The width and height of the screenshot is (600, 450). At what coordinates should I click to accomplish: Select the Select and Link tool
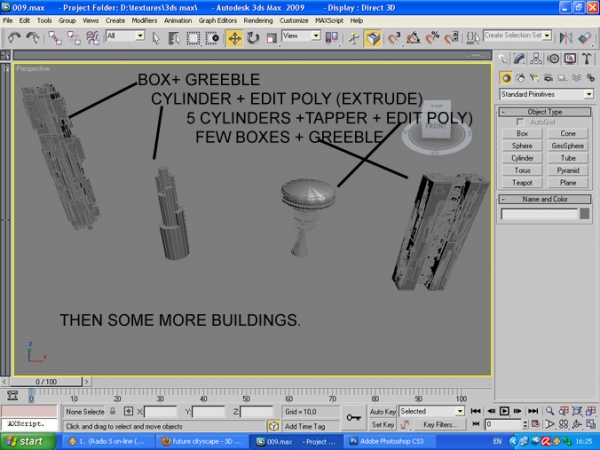click(55, 38)
